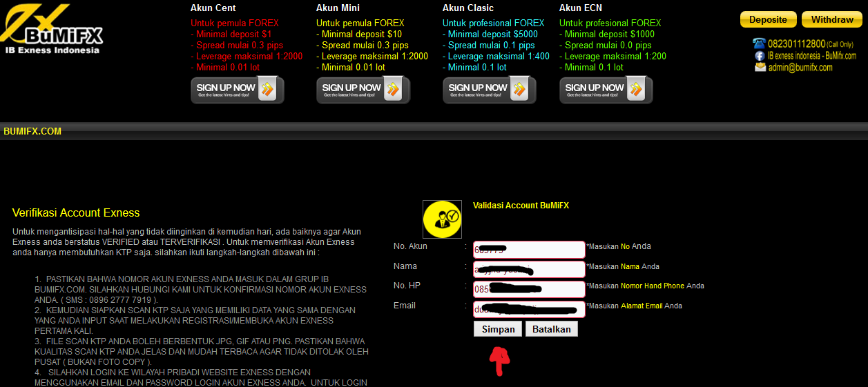Click the Facebook icon in the contact list
The image size is (868, 387).
click(760, 56)
